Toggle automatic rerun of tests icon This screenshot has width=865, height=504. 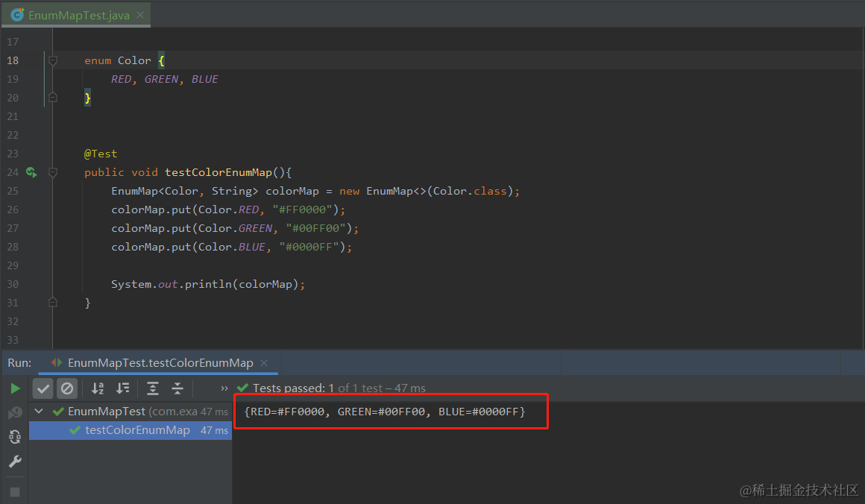[x=14, y=436]
